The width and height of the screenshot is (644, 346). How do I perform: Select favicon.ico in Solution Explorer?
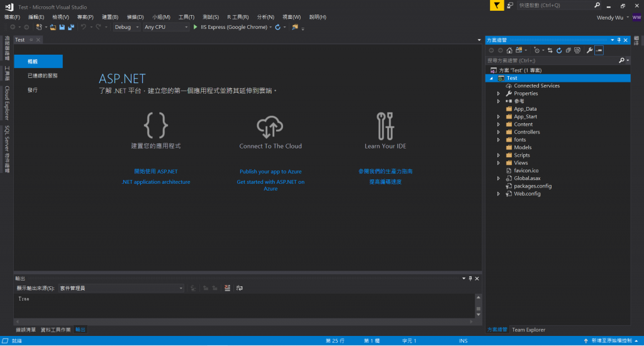coord(526,170)
